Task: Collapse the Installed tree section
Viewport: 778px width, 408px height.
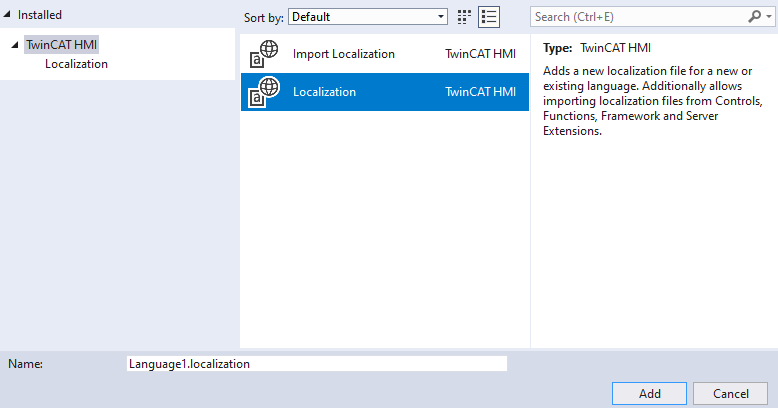Action: (x=6, y=15)
